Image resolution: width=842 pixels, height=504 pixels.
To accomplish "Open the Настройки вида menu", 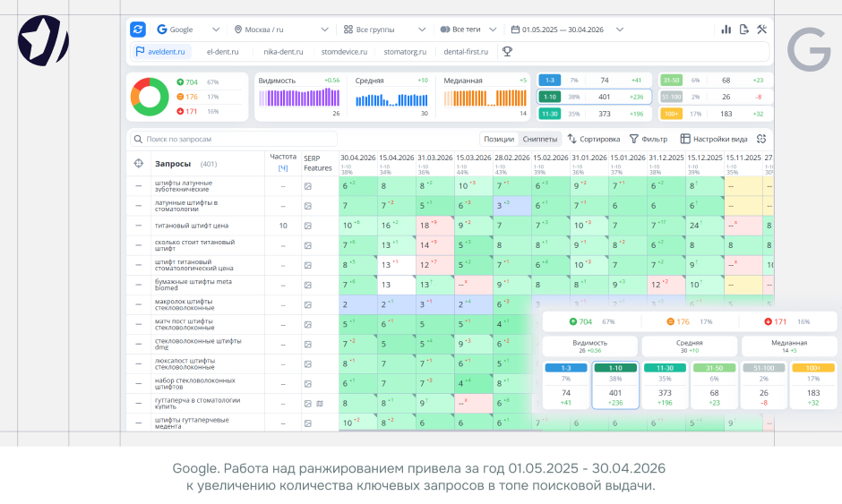I will (x=714, y=139).
